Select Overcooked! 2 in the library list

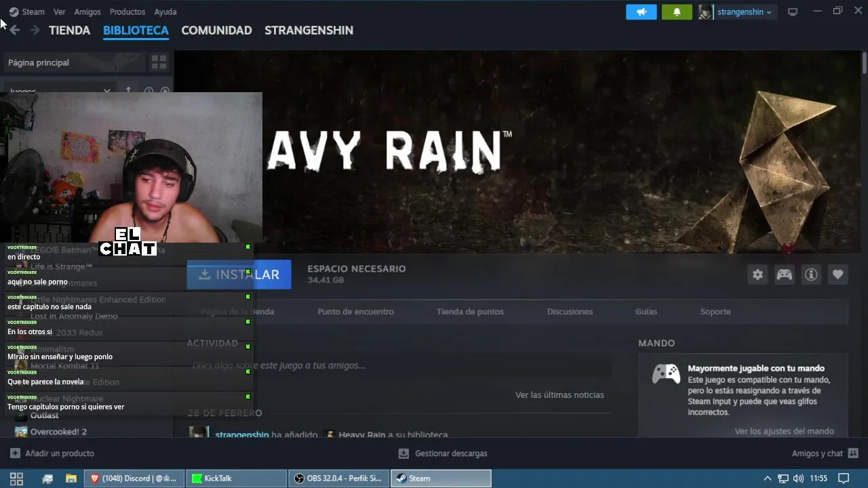coord(58,432)
